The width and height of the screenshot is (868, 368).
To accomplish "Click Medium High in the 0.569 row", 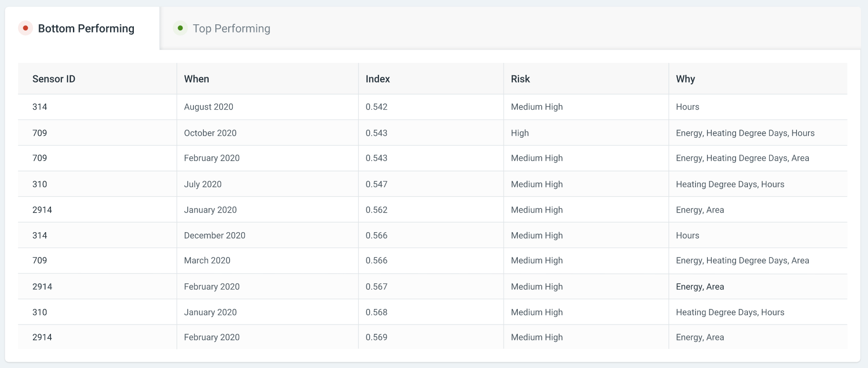I will [537, 337].
